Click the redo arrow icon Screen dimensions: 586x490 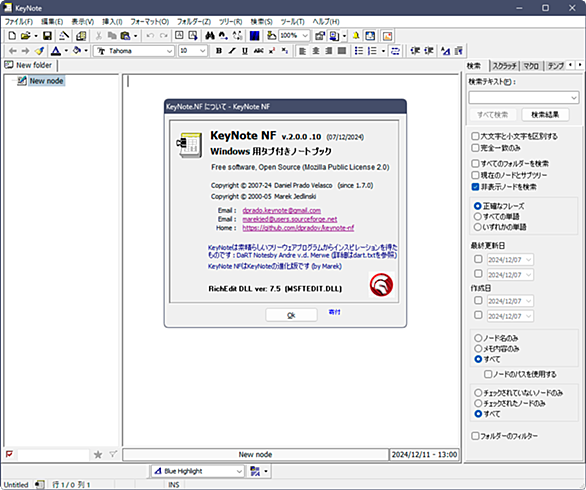pyautogui.click(x=164, y=36)
